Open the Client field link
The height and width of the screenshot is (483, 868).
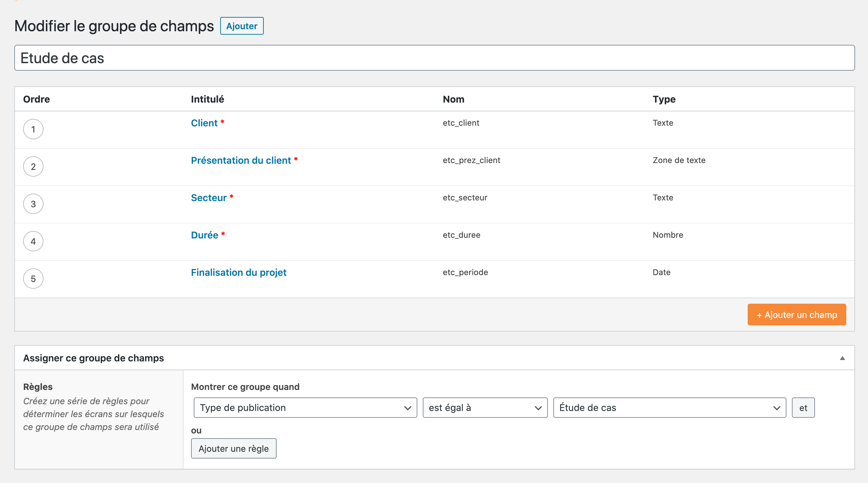tap(204, 123)
